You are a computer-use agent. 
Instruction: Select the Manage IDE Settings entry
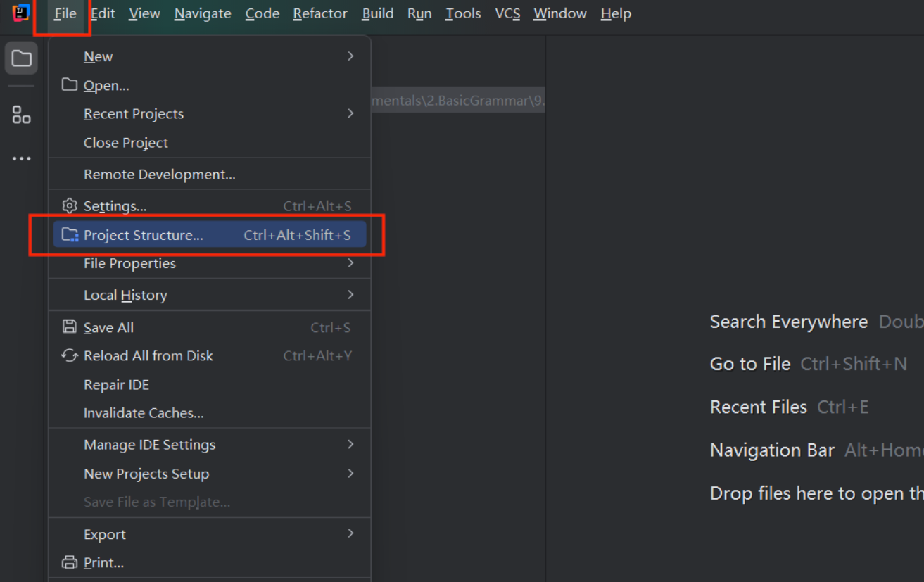point(210,445)
